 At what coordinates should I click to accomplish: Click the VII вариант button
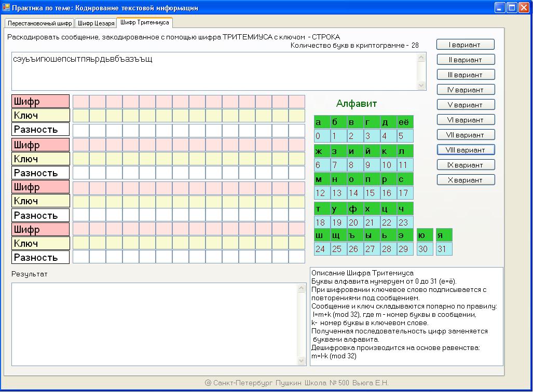coord(466,135)
